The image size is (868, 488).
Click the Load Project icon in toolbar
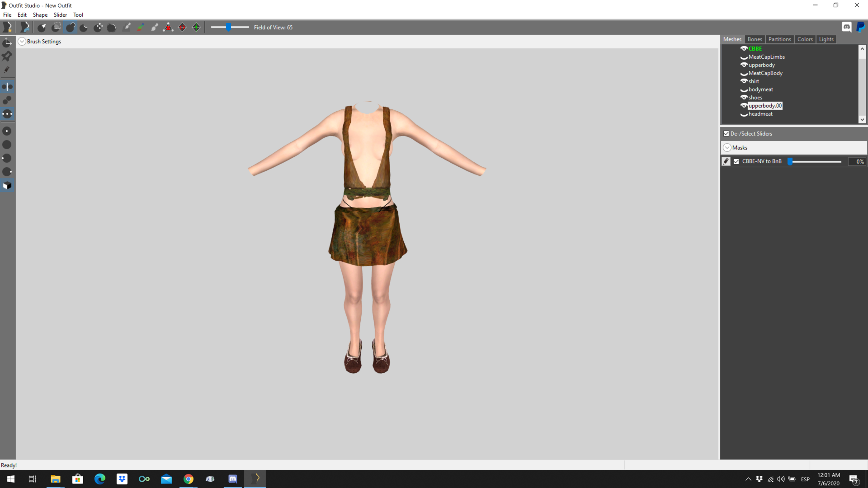coord(25,27)
